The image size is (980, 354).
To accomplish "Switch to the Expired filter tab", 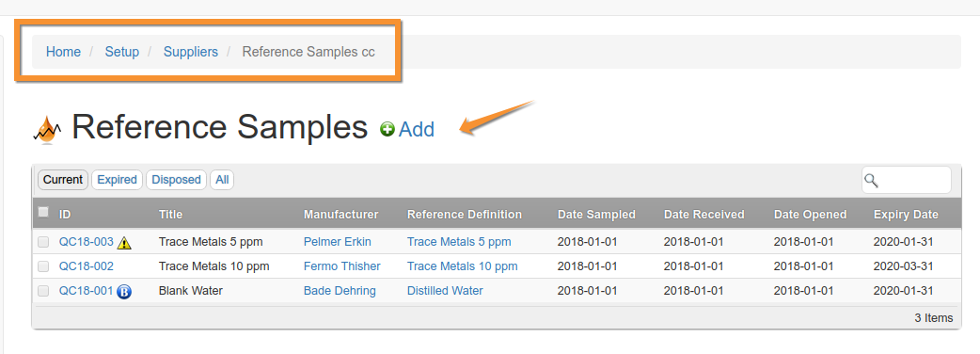I will pyautogui.click(x=117, y=180).
